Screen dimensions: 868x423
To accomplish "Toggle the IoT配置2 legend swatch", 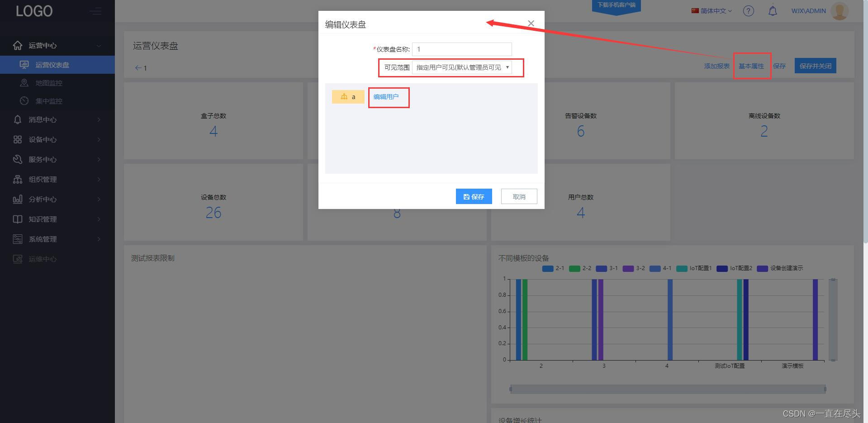I will click(x=722, y=268).
